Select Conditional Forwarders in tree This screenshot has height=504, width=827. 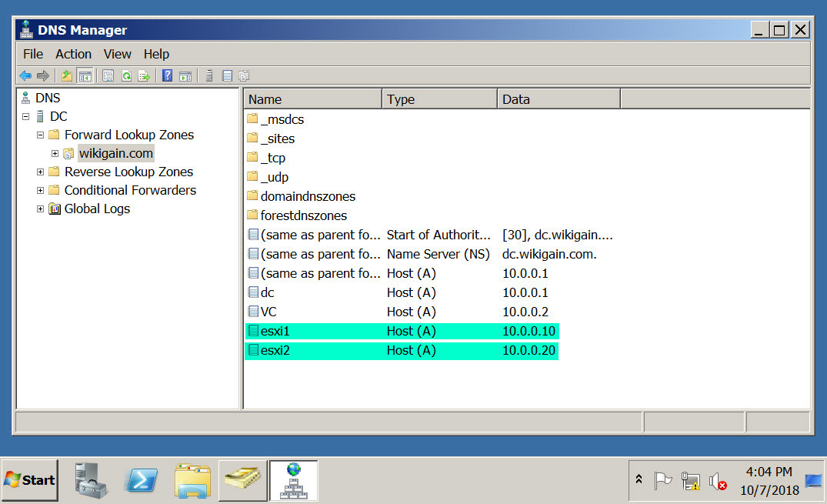tap(130, 190)
